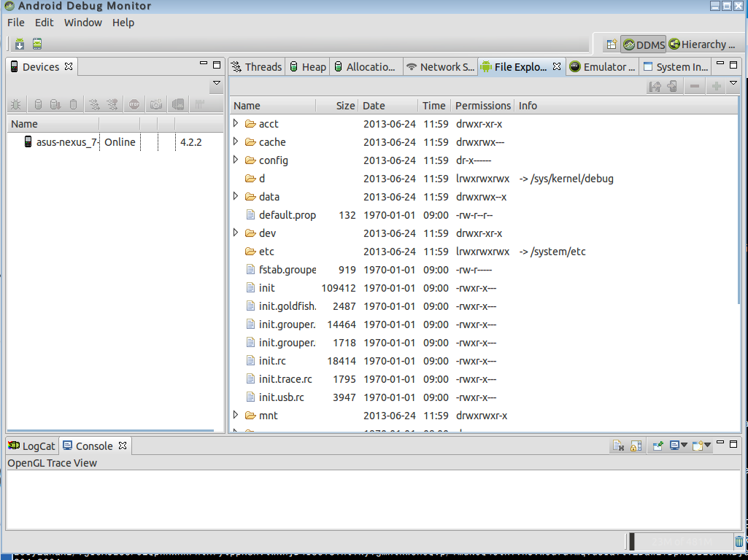Screen dimensions: 748x560
Task: Click the Stop Process stop-sign icon
Action: click(134, 104)
